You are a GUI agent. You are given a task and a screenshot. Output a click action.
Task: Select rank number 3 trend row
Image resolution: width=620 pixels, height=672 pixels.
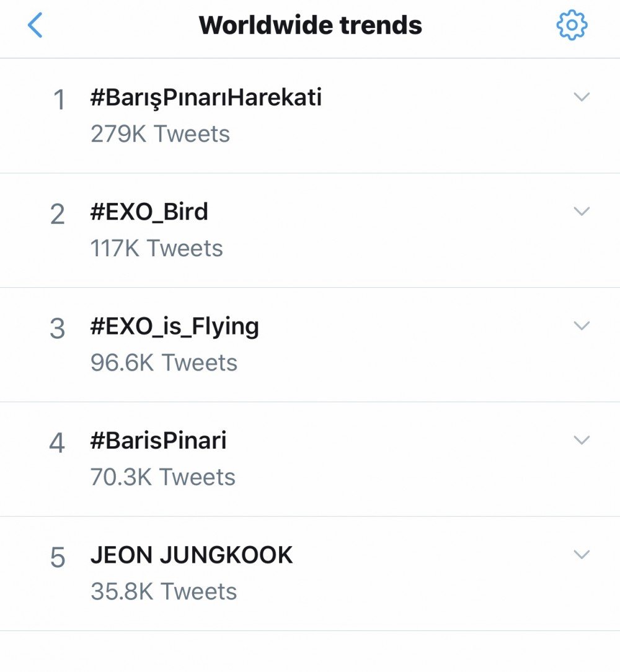click(310, 345)
